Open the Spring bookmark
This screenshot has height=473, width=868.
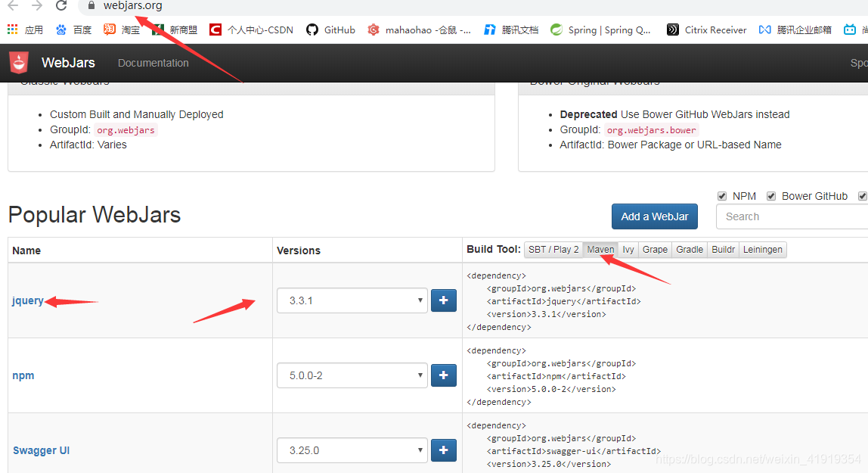point(600,30)
